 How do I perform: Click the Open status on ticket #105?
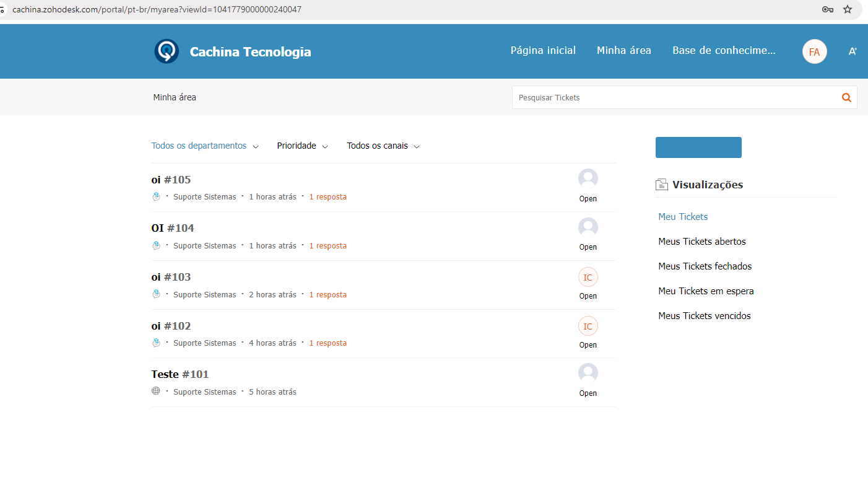[588, 199]
